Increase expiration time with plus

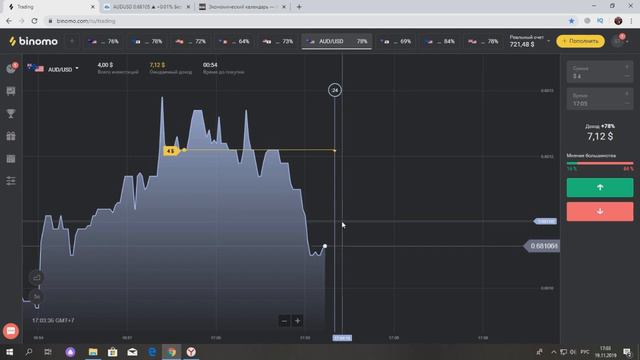(x=627, y=95)
